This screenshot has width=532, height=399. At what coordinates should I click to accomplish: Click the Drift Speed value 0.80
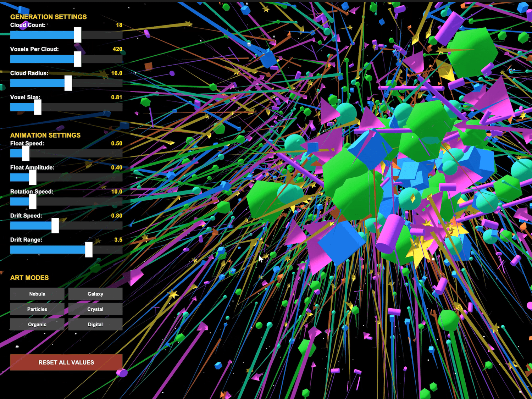117,216
